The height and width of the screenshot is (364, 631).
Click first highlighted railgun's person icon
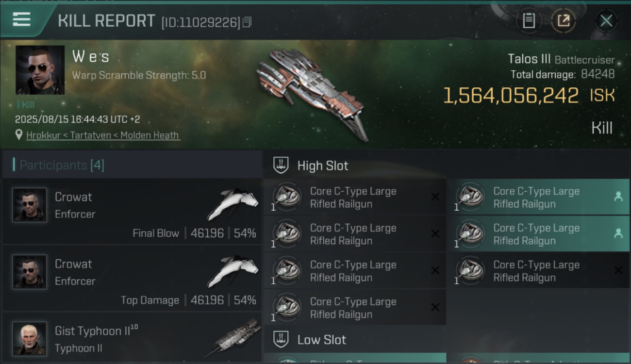[x=618, y=197]
